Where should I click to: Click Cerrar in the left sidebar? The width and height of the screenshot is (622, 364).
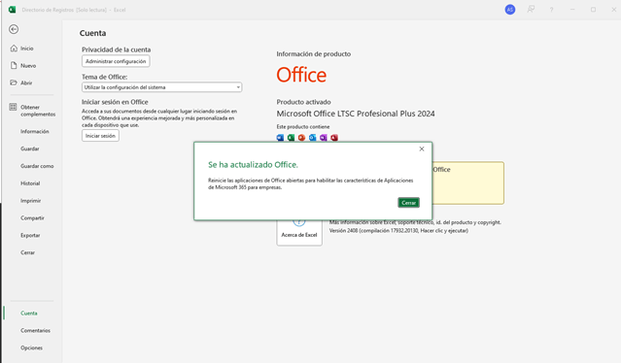point(28,252)
